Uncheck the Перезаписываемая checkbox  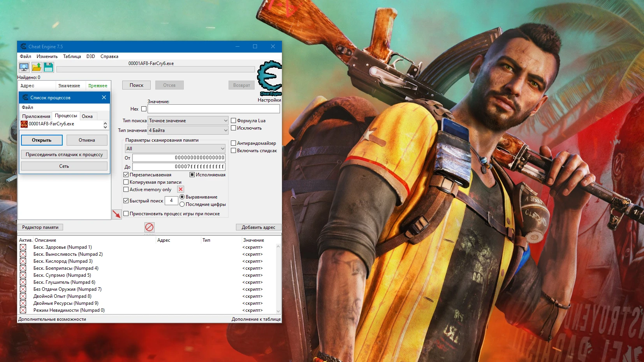[126, 174]
